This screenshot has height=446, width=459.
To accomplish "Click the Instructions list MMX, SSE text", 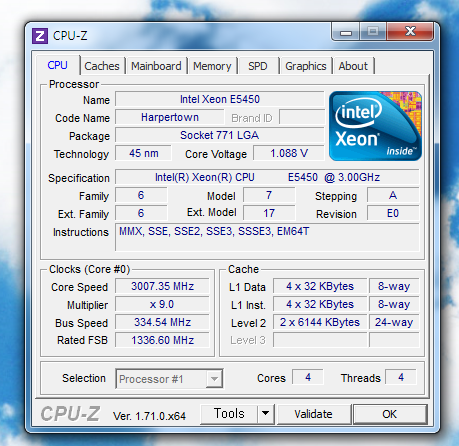I will [267, 237].
